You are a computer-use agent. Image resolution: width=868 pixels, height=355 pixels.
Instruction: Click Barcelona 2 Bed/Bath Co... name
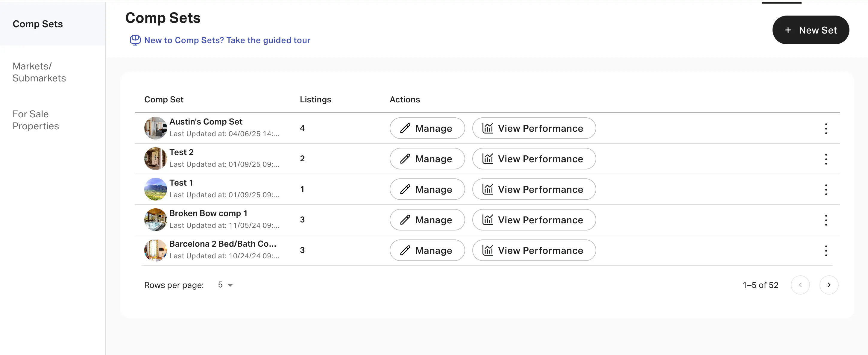click(222, 244)
